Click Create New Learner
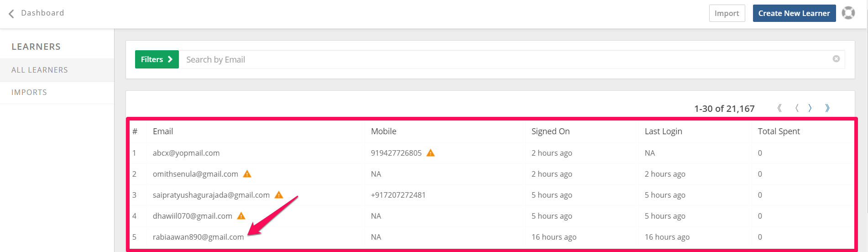 794,13
